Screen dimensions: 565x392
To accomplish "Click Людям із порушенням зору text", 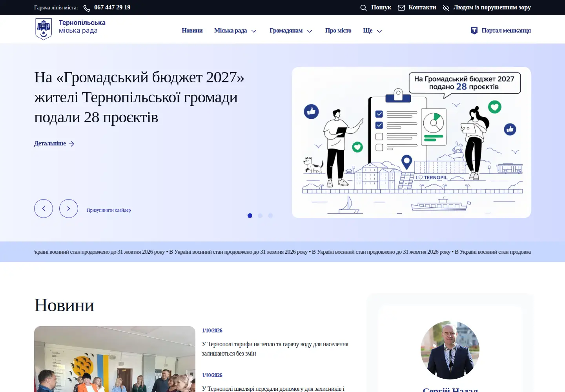I will point(492,7).
